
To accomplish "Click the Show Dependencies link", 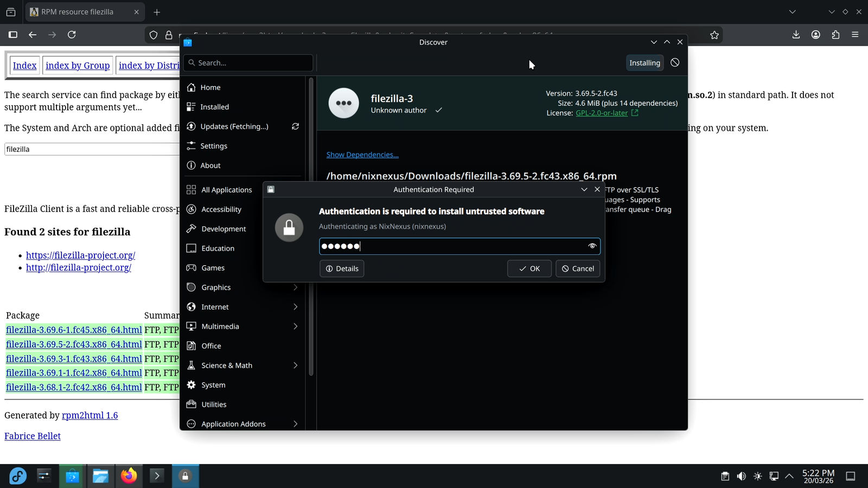I will pyautogui.click(x=362, y=155).
